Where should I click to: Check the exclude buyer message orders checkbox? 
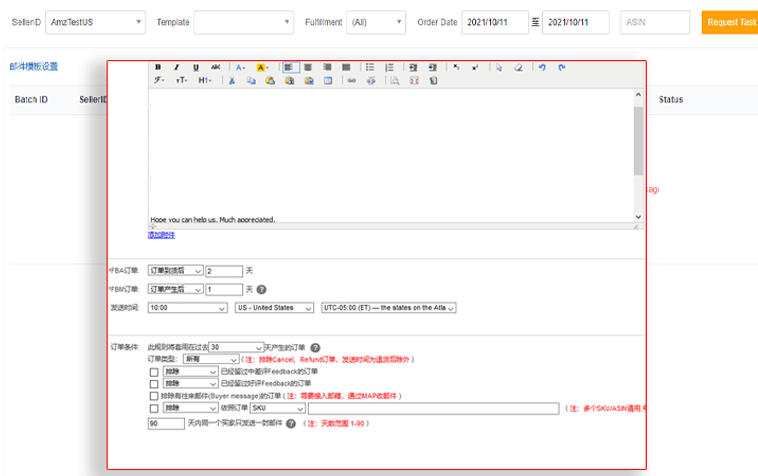pyautogui.click(x=153, y=396)
